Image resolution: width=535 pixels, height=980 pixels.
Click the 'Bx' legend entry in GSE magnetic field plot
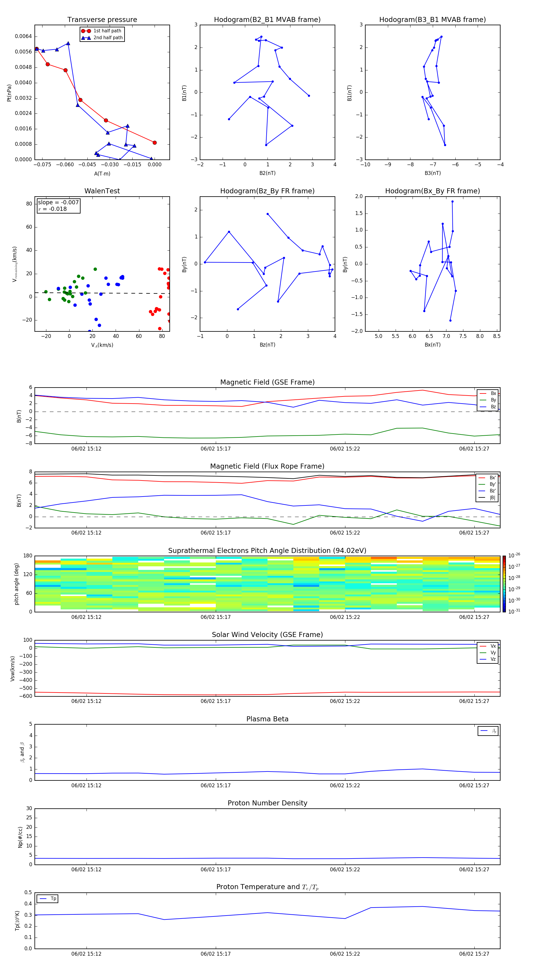point(488,393)
